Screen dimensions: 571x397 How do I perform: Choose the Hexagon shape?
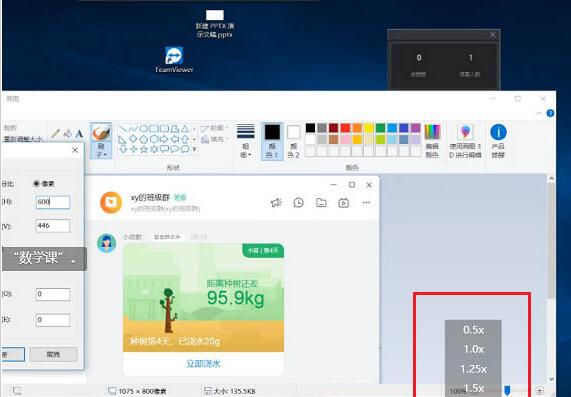click(x=154, y=139)
